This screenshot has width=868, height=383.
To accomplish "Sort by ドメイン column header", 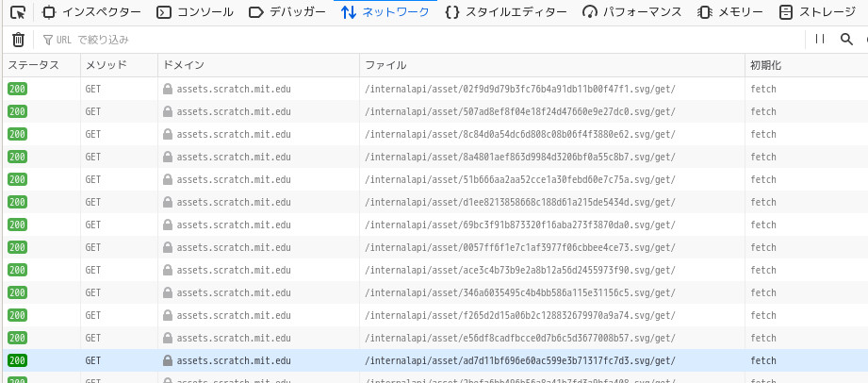I will pos(258,65).
